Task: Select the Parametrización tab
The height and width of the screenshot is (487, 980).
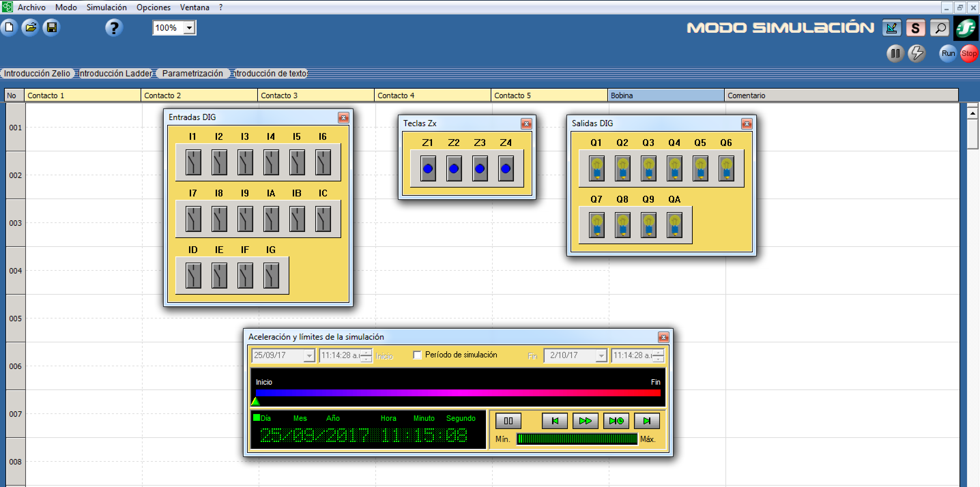Action: (192, 73)
